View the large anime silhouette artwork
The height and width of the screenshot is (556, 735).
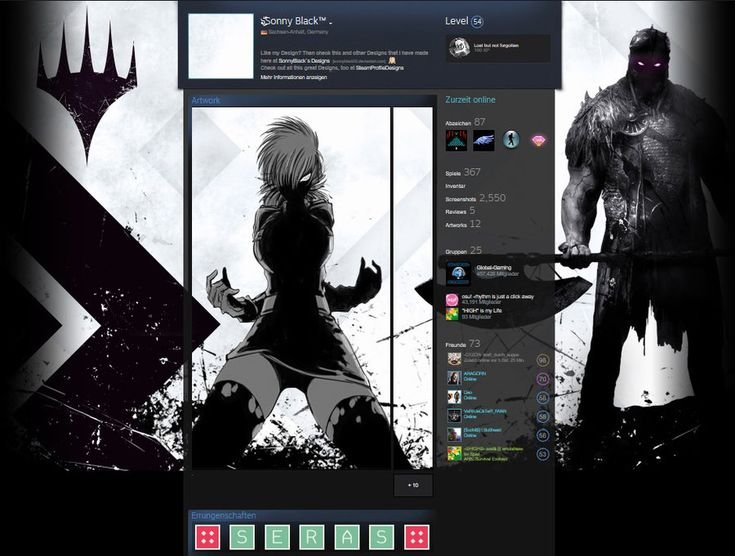[291, 288]
